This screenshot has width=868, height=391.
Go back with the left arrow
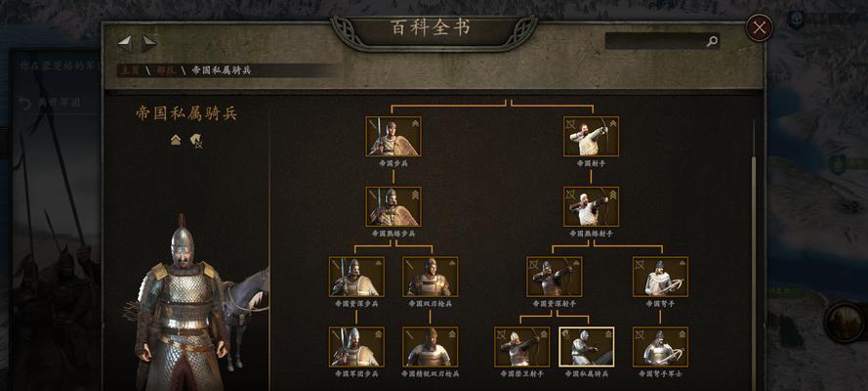point(125,44)
